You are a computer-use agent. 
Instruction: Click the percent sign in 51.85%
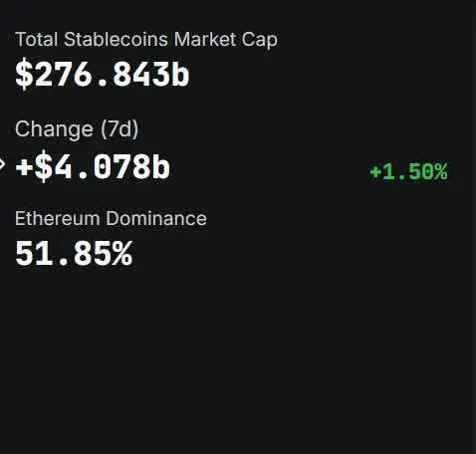click(122, 254)
